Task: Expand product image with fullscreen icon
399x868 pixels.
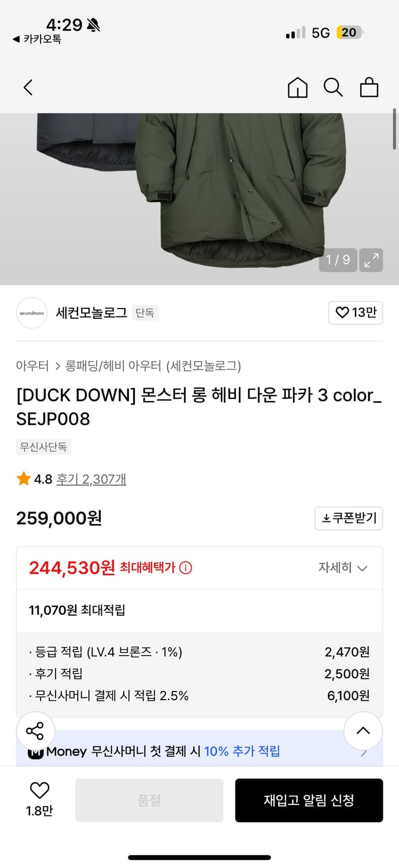Action: tap(371, 260)
